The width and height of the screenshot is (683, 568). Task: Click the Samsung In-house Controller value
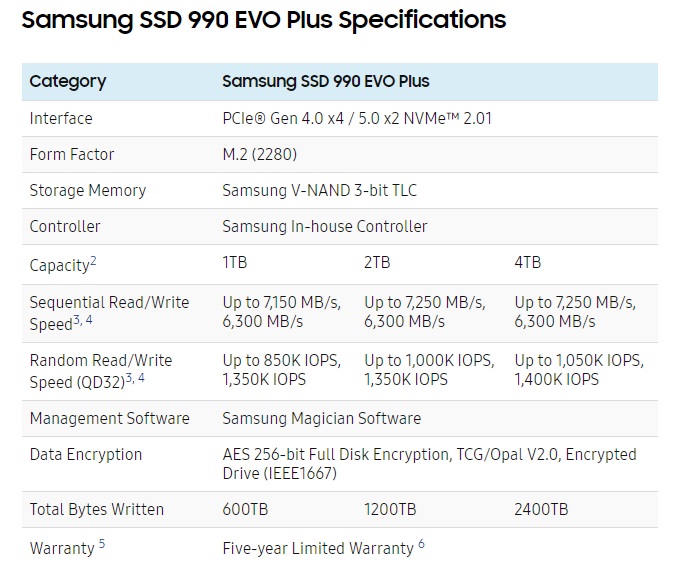coord(324,226)
